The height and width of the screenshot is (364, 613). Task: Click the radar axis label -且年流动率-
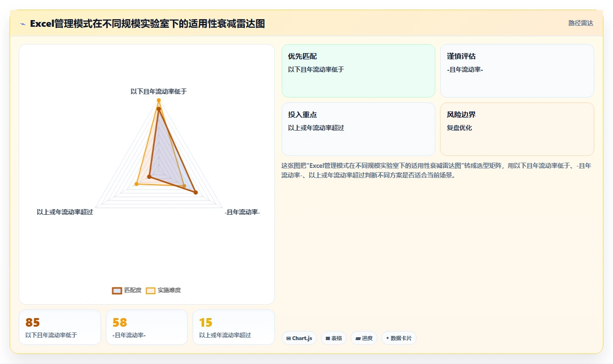coord(242,212)
